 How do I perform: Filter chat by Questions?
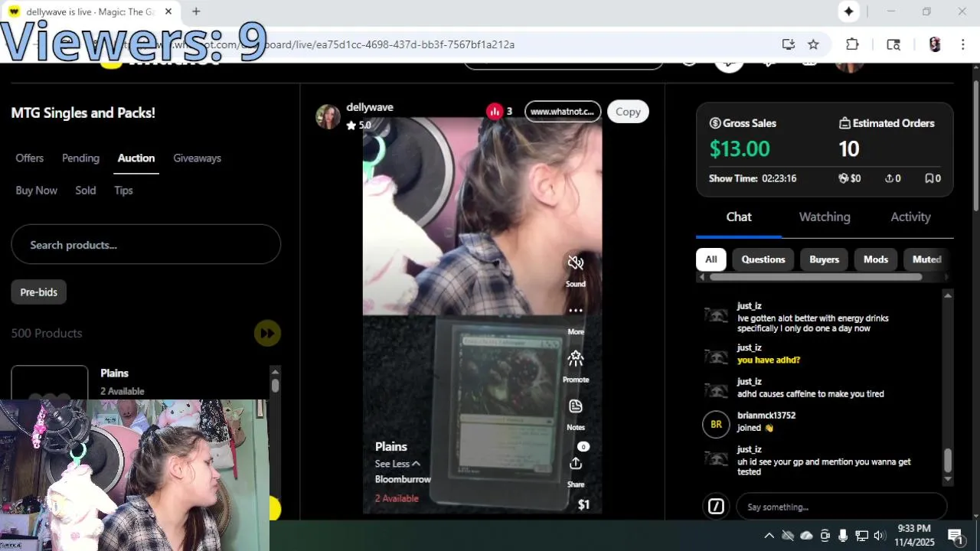pyautogui.click(x=763, y=259)
